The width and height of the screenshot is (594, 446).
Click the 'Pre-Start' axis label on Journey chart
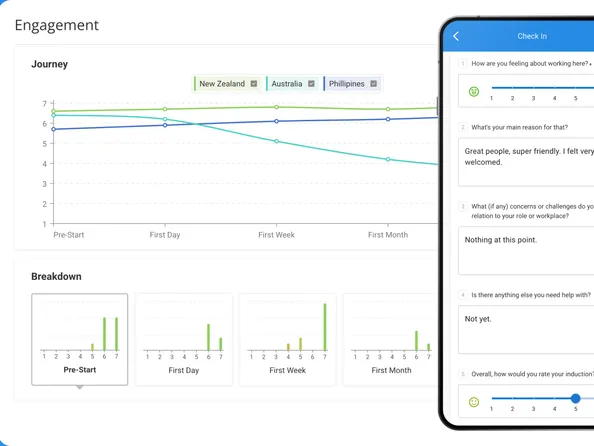(69, 235)
